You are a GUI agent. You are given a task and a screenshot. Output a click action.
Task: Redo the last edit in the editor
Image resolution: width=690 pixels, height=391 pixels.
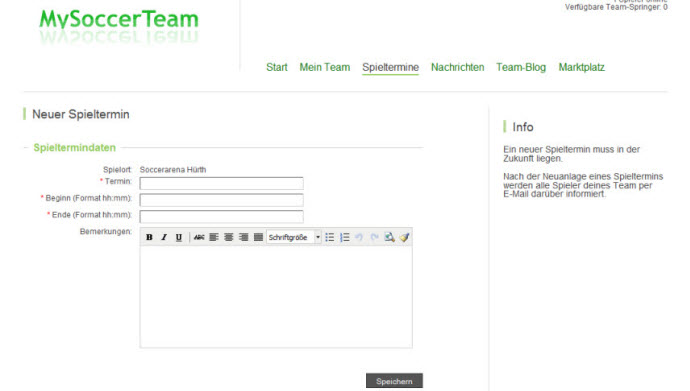tap(374, 237)
